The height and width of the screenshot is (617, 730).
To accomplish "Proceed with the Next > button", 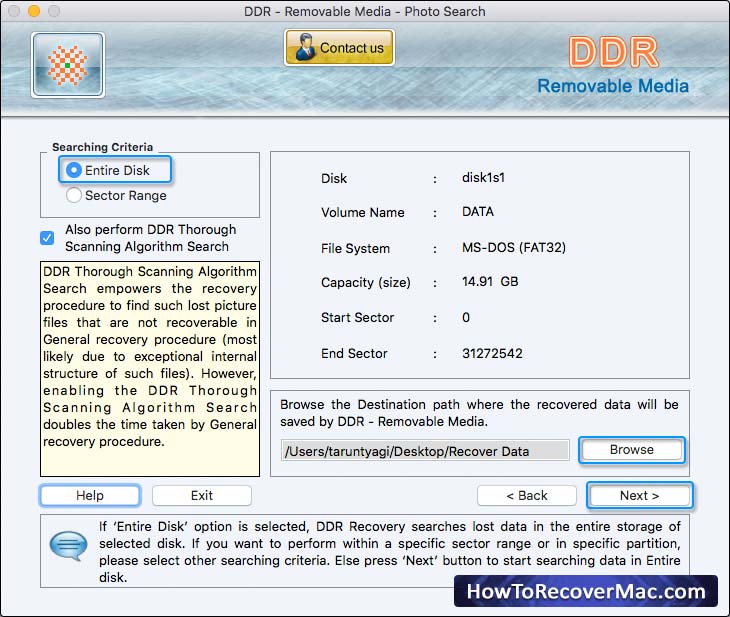I will (640, 495).
